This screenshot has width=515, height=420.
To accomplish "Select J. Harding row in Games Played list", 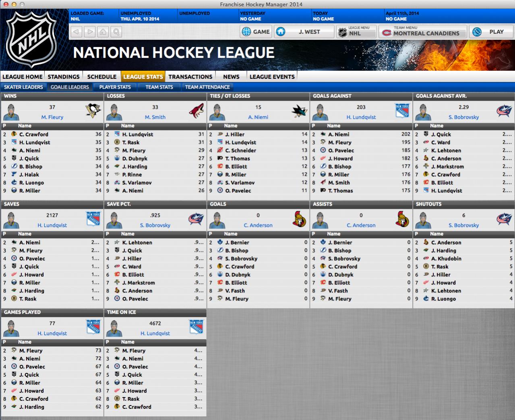I will click(52, 407).
